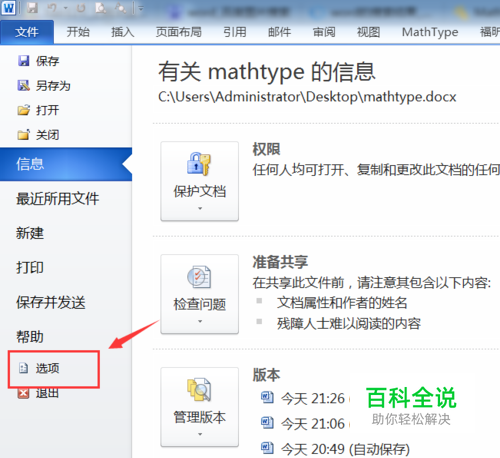The width and height of the screenshot is (500, 458).
Task: Choose 打开 in the File menu
Action: 47,110
